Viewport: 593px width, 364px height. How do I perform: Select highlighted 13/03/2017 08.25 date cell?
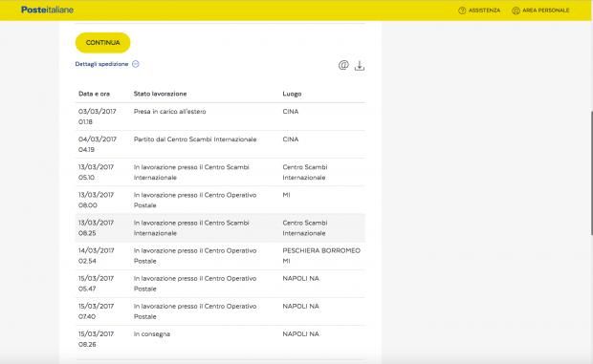pyautogui.click(x=96, y=227)
